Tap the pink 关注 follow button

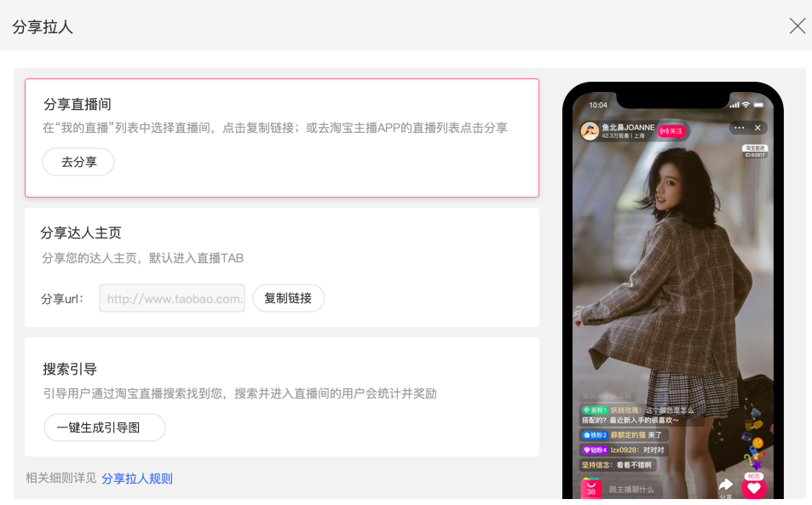(x=671, y=131)
